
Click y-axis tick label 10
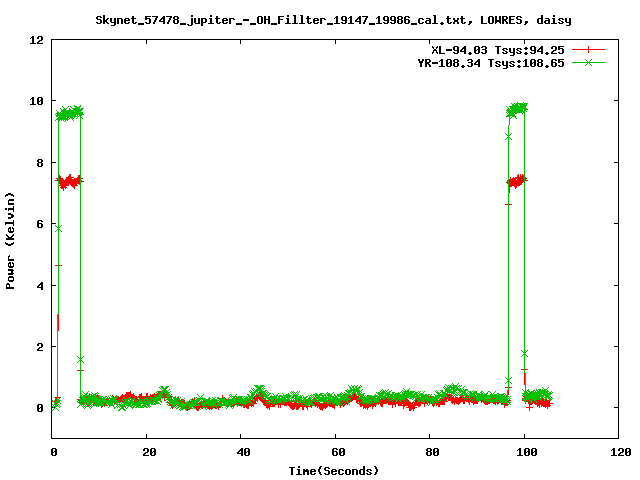36,101
